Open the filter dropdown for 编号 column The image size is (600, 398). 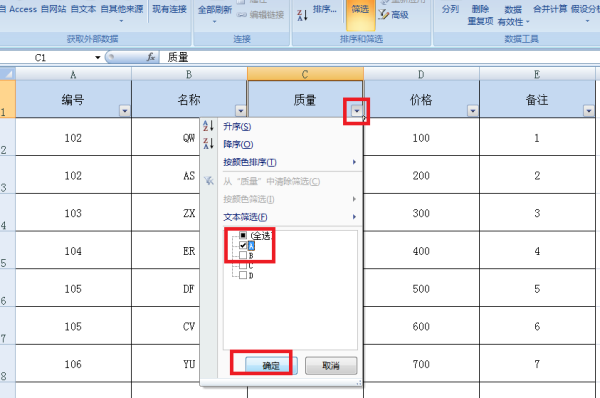pos(125,111)
